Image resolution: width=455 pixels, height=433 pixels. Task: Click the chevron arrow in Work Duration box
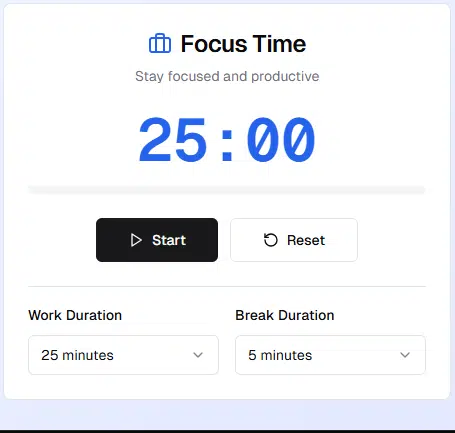(x=198, y=355)
